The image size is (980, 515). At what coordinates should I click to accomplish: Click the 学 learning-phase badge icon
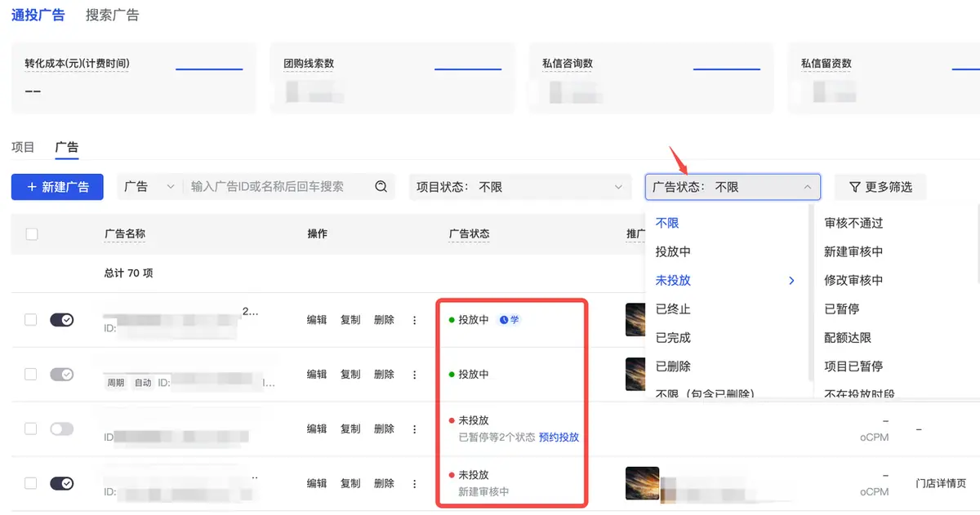click(x=510, y=320)
